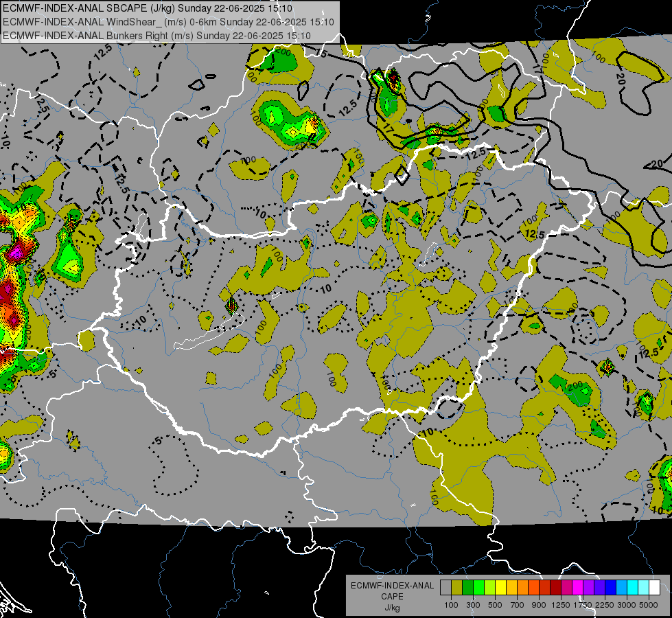
Task: Pick the pure blue legend swatch
Action: pos(611,588)
